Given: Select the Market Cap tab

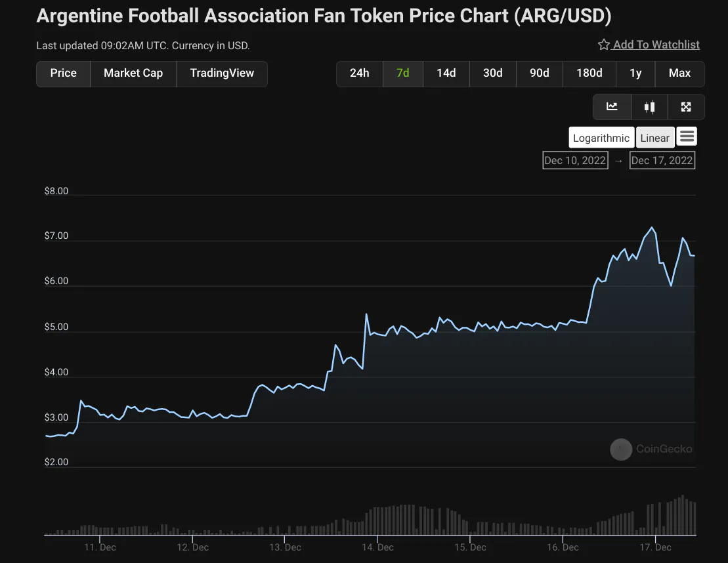Looking at the screenshot, I should click(133, 73).
